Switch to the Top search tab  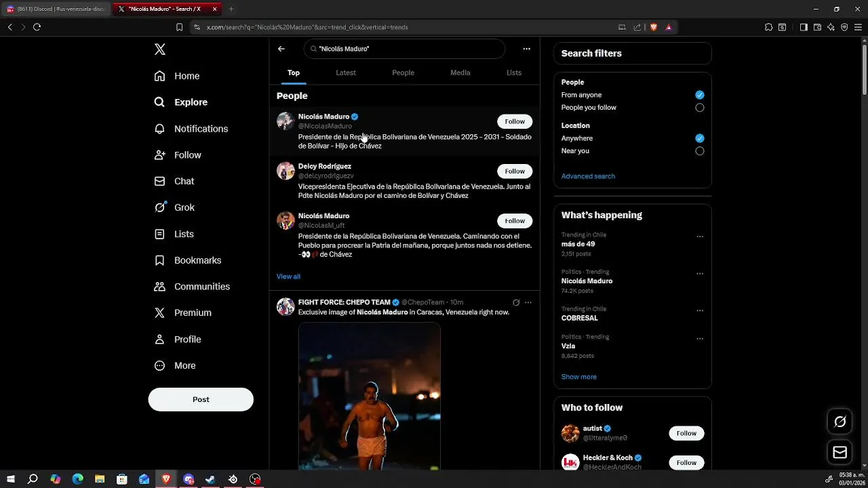point(294,73)
